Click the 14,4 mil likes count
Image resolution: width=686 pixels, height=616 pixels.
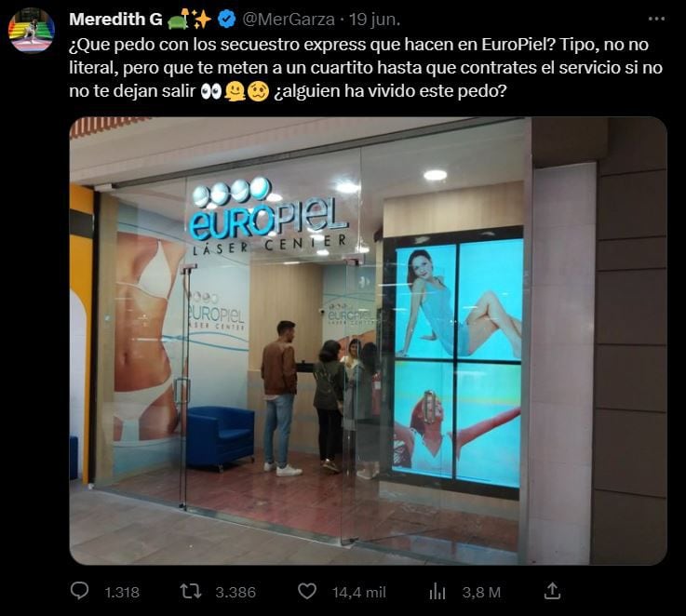pyautogui.click(x=358, y=593)
